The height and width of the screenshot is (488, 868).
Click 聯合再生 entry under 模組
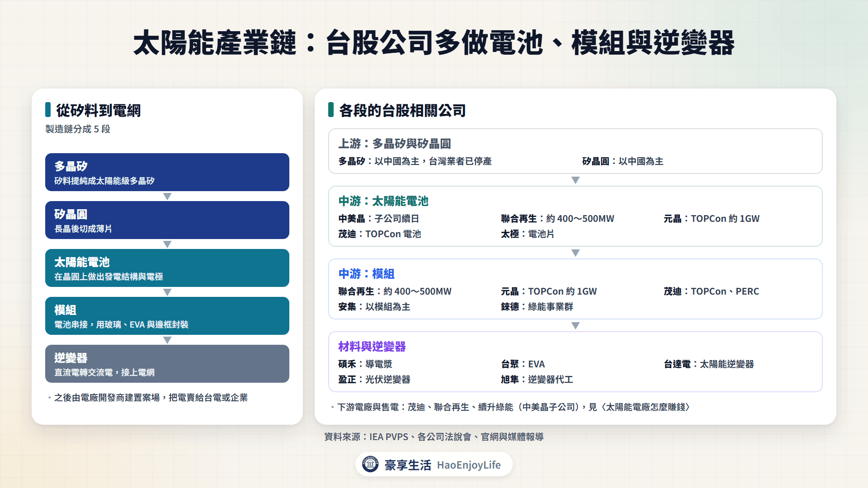point(395,291)
